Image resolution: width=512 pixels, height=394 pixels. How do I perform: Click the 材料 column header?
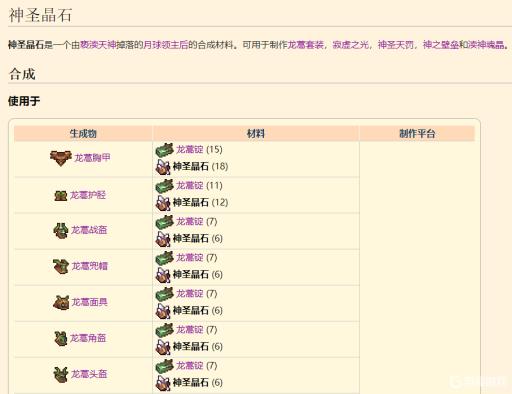[256, 134]
